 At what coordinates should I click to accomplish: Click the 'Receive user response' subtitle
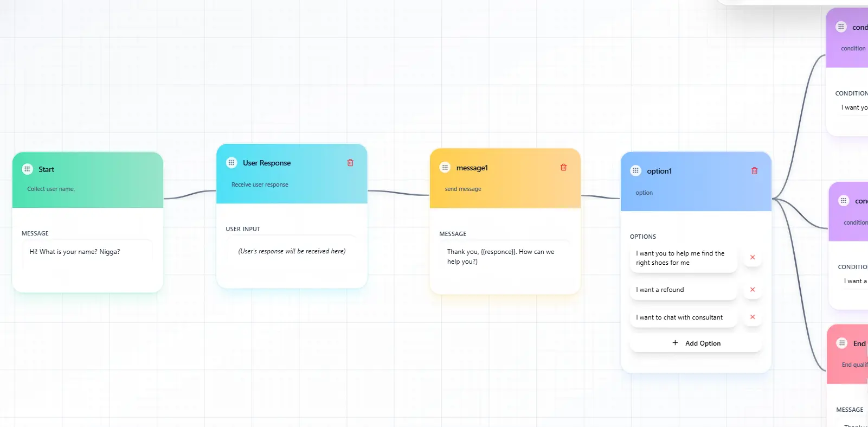pyautogui.click(x=260, y=184)
